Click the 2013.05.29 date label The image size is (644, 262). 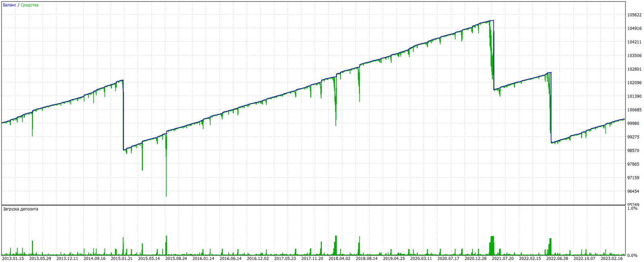coord(40,258)
